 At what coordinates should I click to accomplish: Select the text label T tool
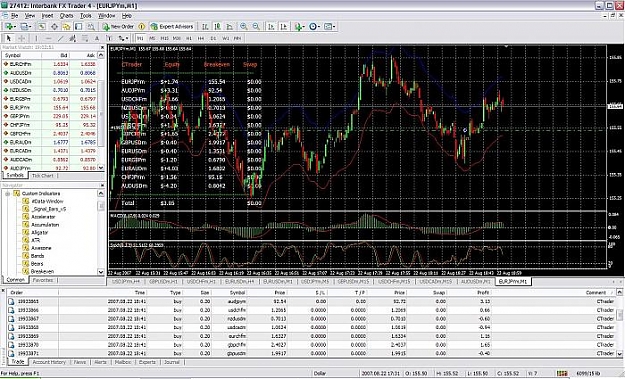(x=110, y=38)
